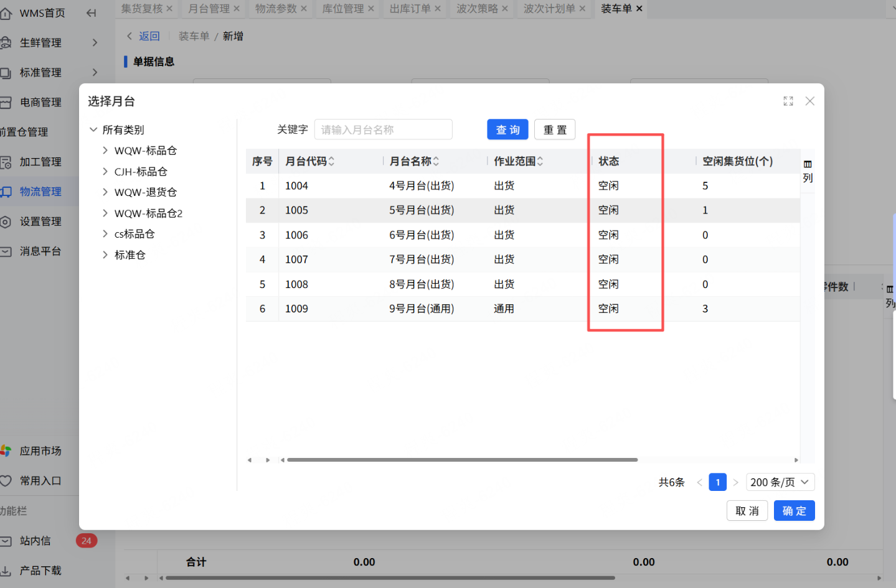896x588 pixels.
Task: Click the 站内信 mail icon
Action: [x=6, y=541]
